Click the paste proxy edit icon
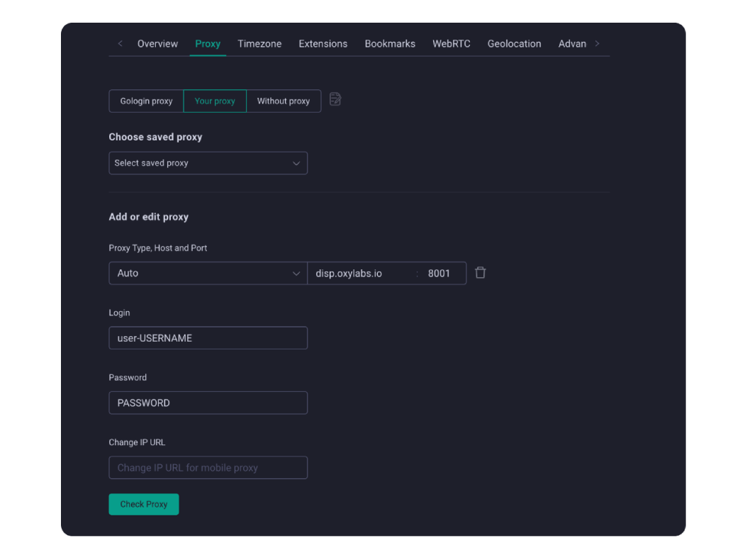Viewport: 735px width, 560px height. [x=335, y=99]
